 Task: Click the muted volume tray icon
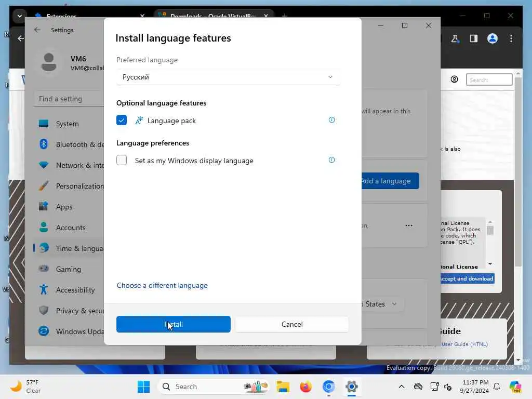pyautogui.click(x=448, y=387)
